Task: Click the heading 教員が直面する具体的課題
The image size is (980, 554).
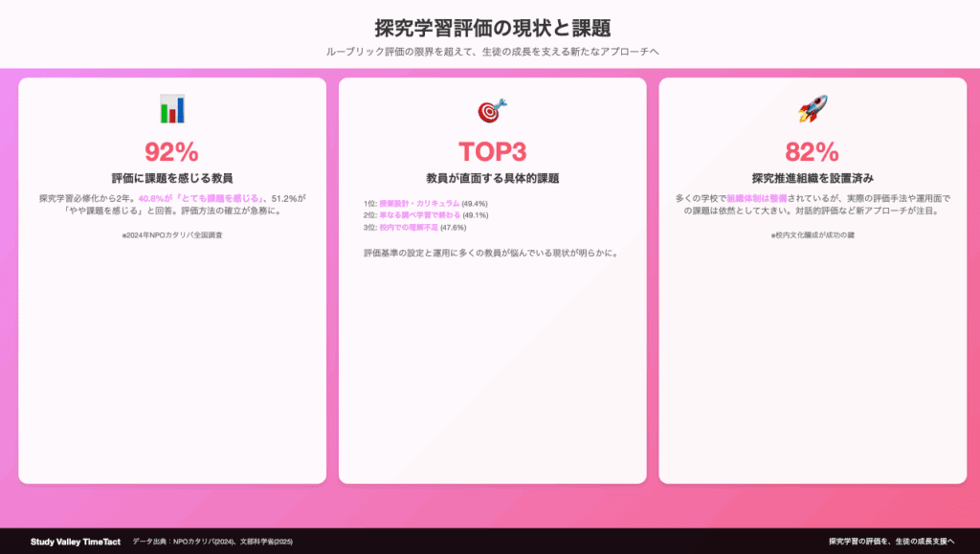Action: click(492, 178)
